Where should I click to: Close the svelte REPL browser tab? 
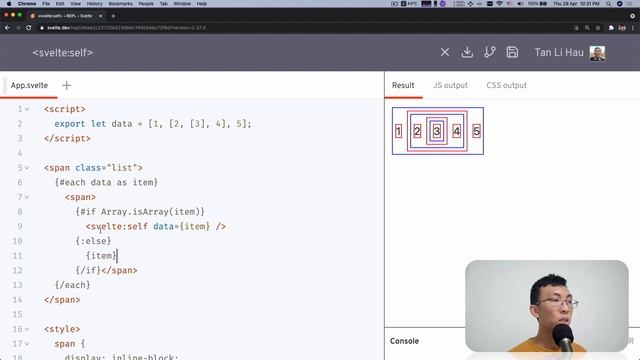coord(100,16)
